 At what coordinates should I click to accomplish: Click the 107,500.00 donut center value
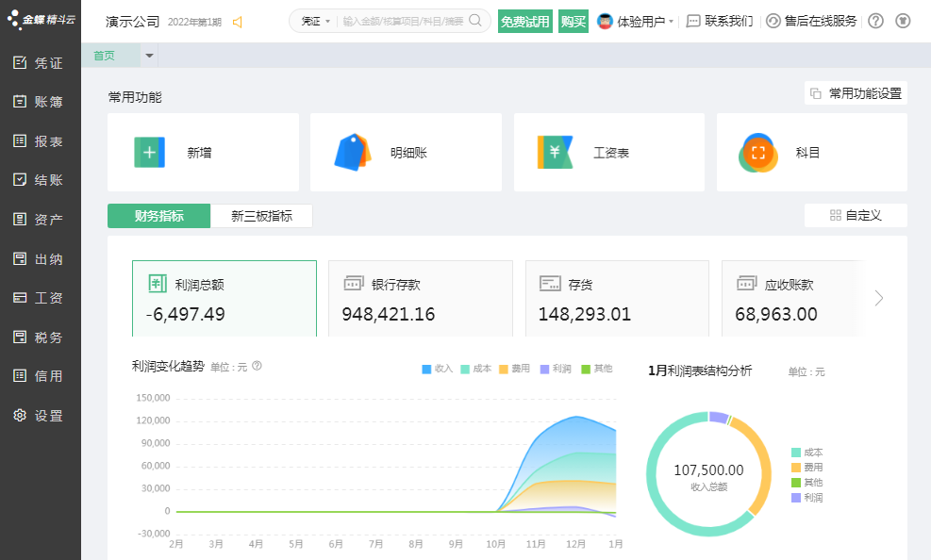(x=708, y=470)
